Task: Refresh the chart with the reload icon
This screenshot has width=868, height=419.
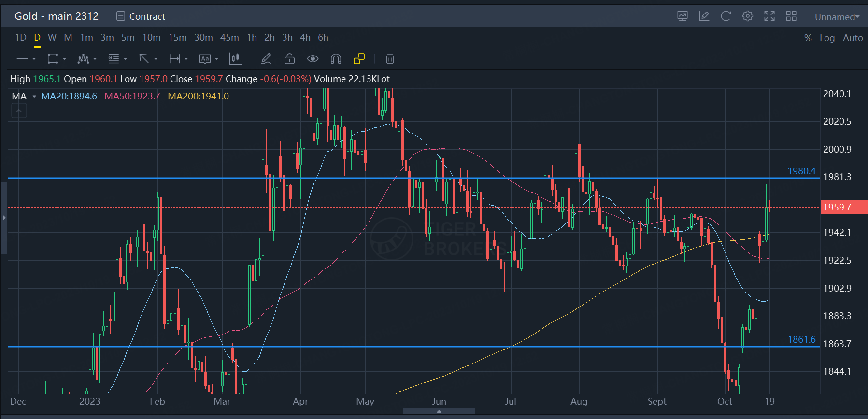Action: click(x=726, y=16)
